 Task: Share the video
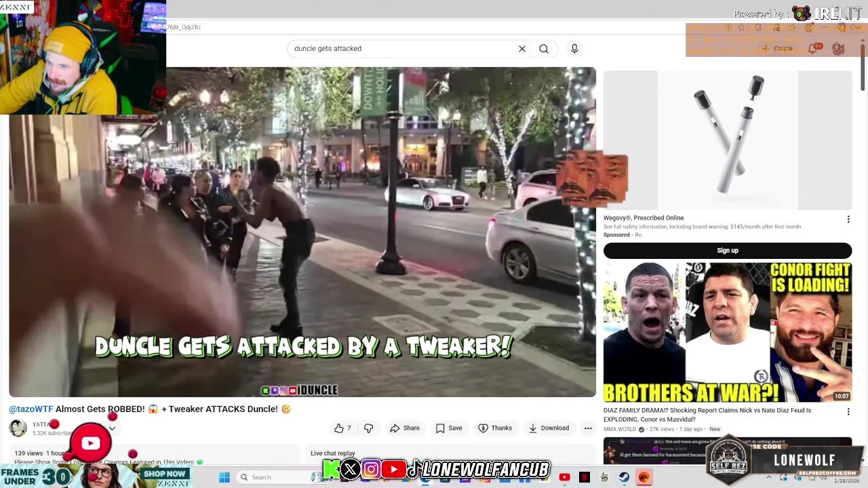(405, 428)
